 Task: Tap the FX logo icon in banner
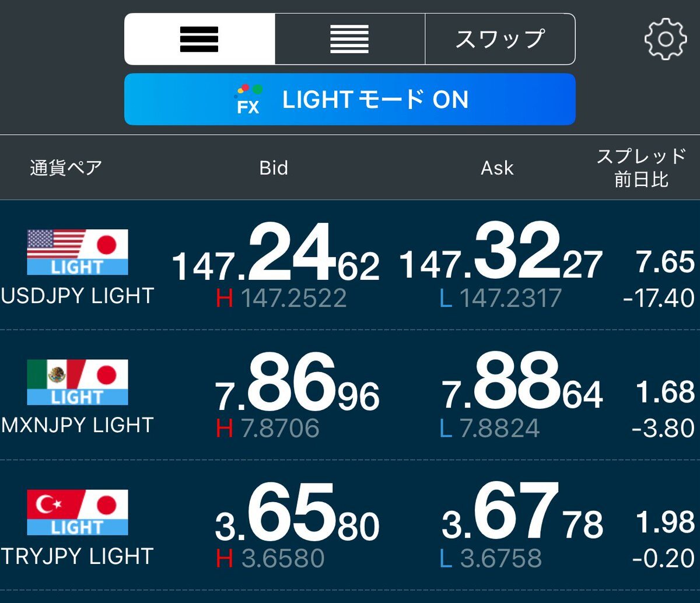point(249,99)
